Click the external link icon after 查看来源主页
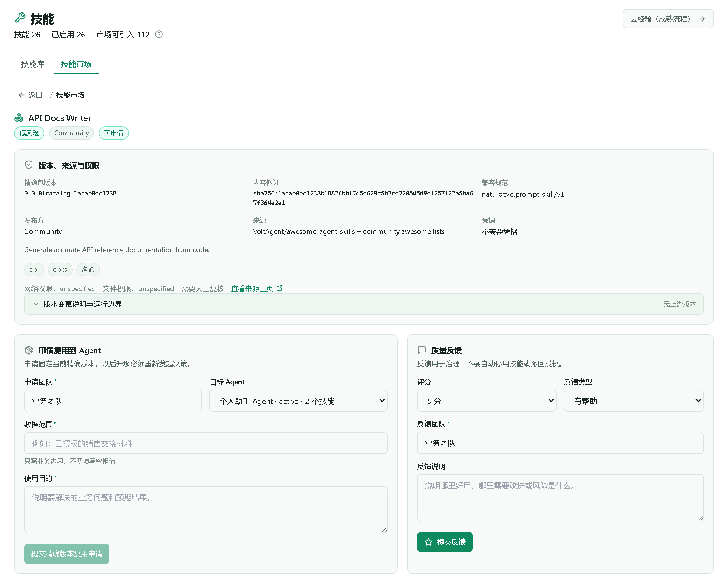The height and width of the screenshot is (581, 728). (279, 288)
